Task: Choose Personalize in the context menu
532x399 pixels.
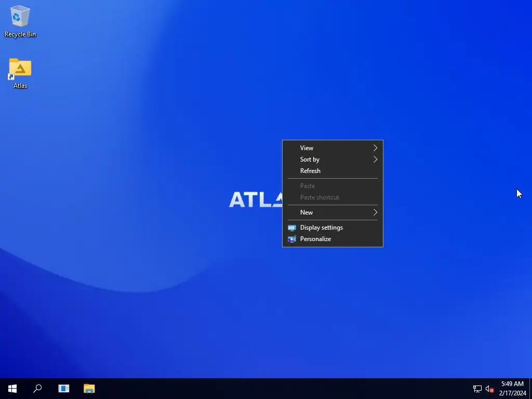Action: (332, 239)
